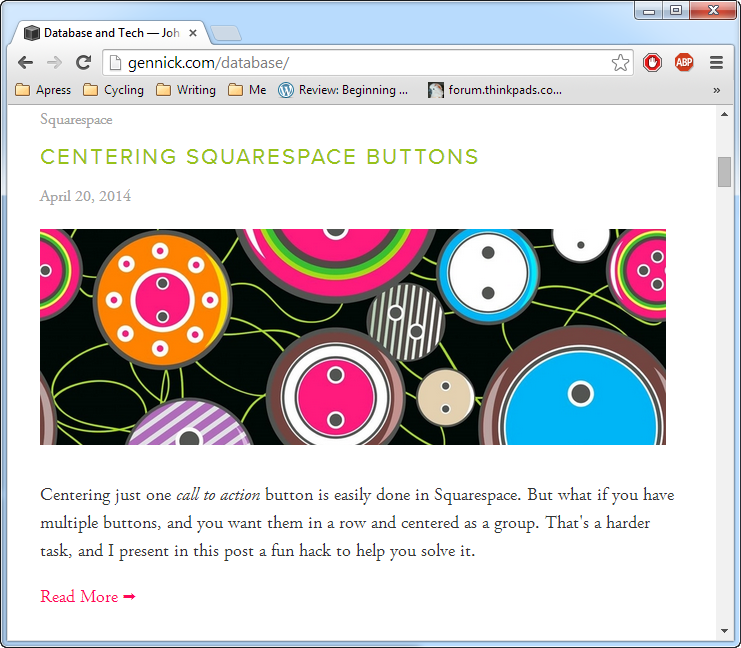Open the Centering Squarespace Buttons title

point(259,156)
